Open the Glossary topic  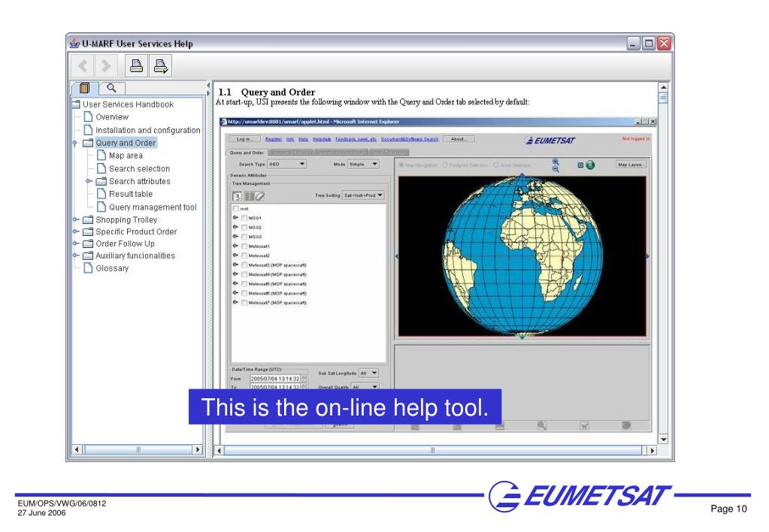[112, 268]
